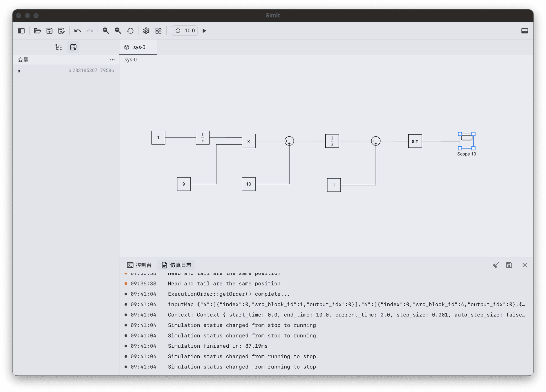Undo the last action
Image resolution: width=546 pixels, height=392 pixels.
click(x=77, y=31)
